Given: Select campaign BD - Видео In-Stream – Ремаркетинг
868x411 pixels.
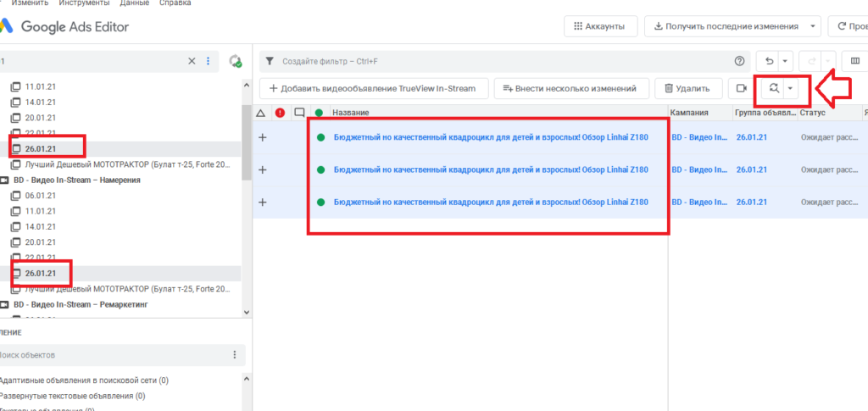Looking at the screenshot, I should click(x=81, y=305).
